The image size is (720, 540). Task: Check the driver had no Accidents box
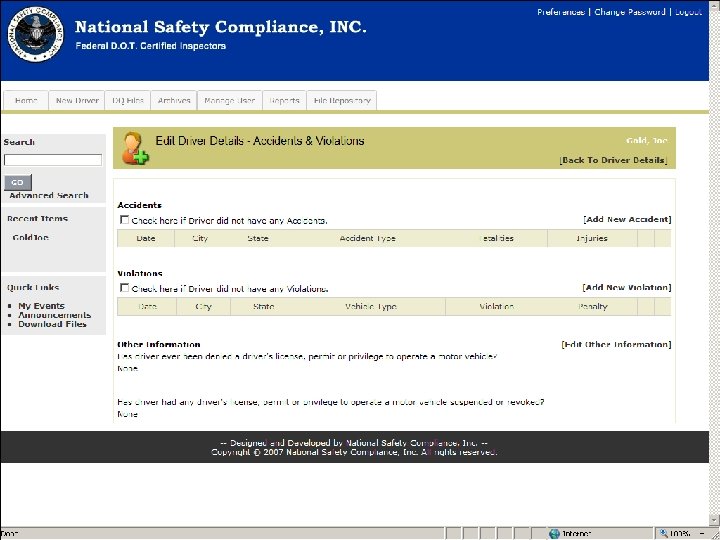click(x=124, y=220)
